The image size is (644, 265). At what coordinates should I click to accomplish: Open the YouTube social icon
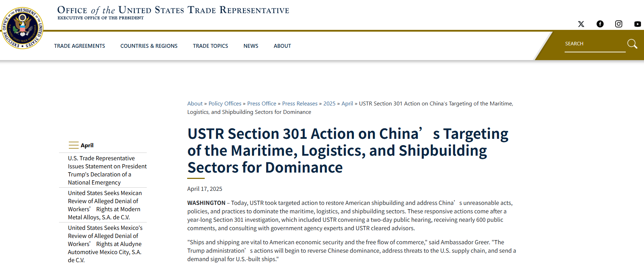(x=638, y=24)
